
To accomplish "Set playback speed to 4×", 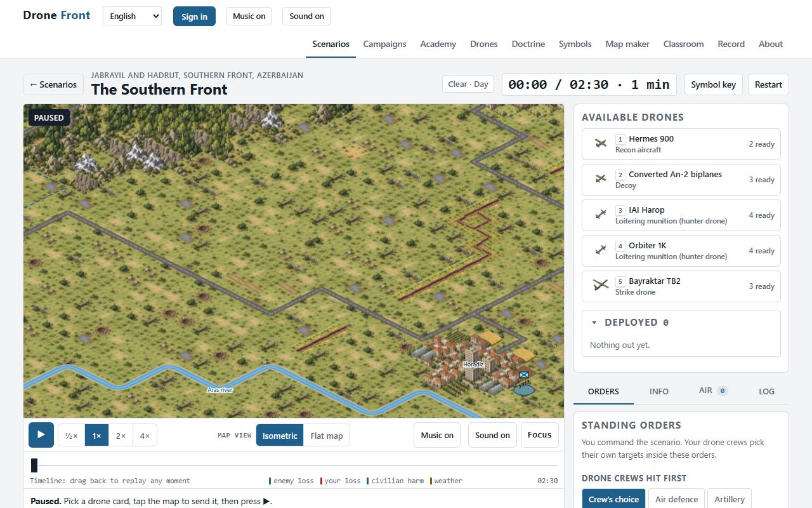I will tap(145, 436).
